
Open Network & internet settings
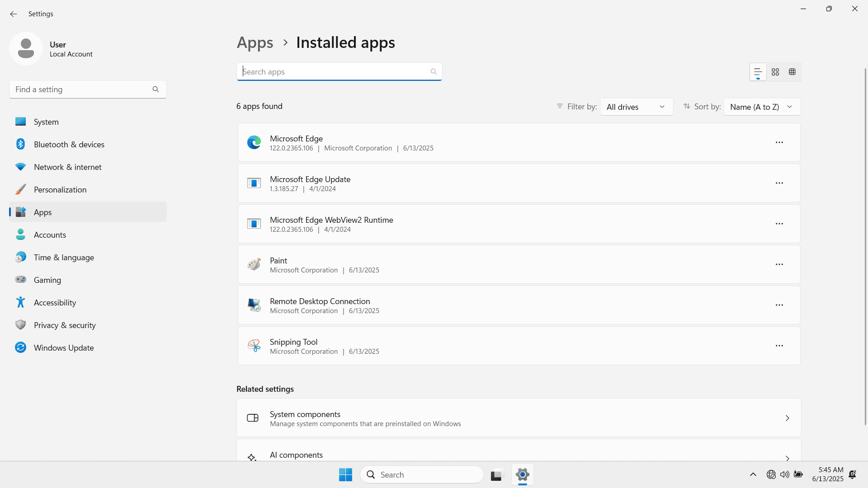[x=88, y=167]
